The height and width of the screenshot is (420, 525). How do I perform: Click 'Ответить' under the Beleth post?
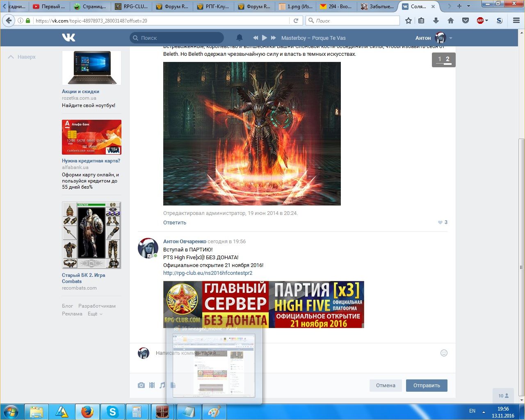coord(175,223)
